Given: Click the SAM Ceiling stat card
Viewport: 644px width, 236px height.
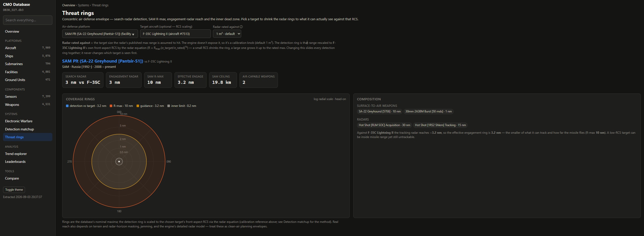Looking at the screenshot, I should point(223,80).
